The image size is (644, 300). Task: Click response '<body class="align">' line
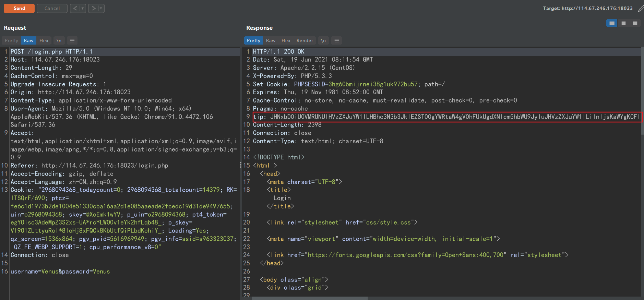coord(294,280)
